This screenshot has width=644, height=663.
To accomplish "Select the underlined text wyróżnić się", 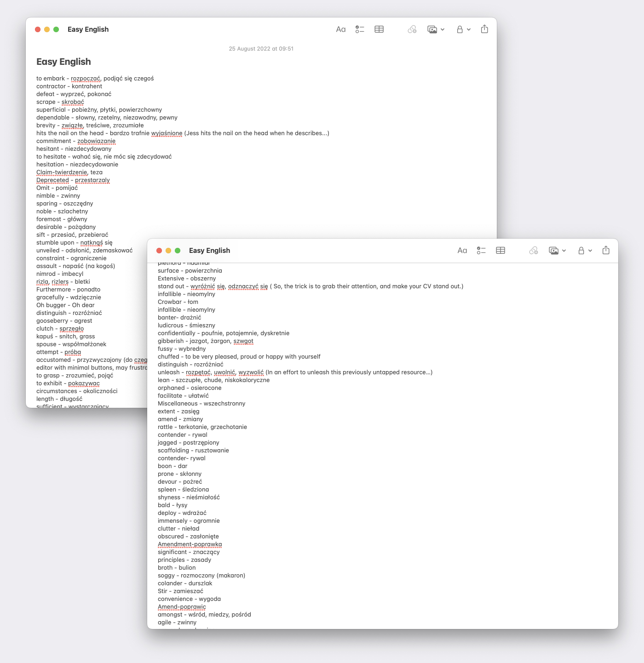I will tap(206, 286).
